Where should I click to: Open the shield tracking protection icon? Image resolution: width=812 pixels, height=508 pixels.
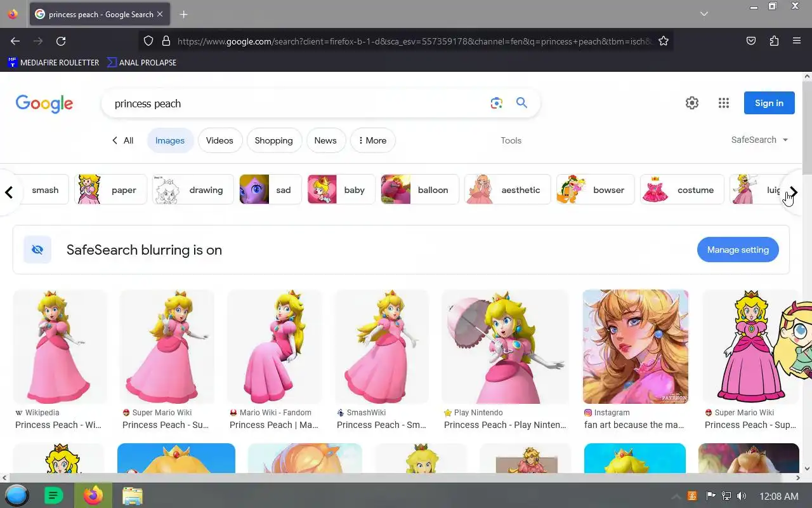point(148,41)
